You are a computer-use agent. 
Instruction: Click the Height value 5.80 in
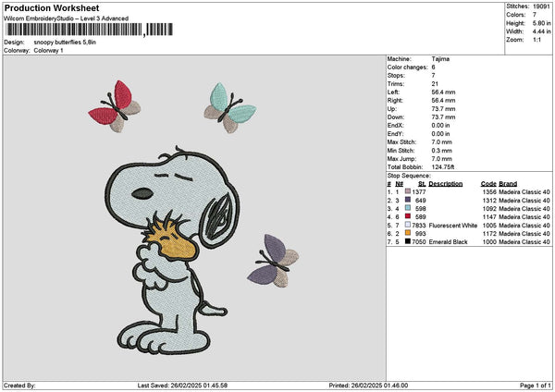pos(541,23)
